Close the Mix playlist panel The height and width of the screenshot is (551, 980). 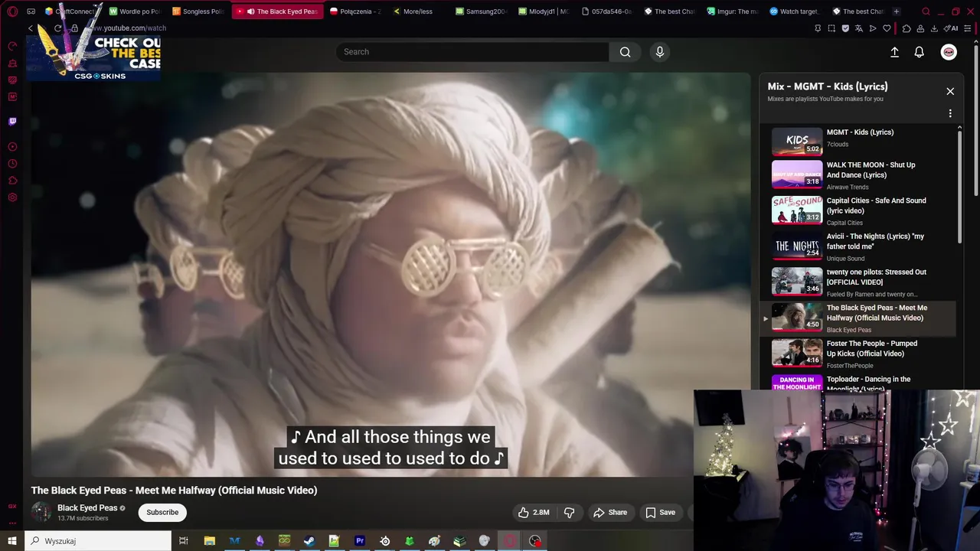click(x=950, y=91)
